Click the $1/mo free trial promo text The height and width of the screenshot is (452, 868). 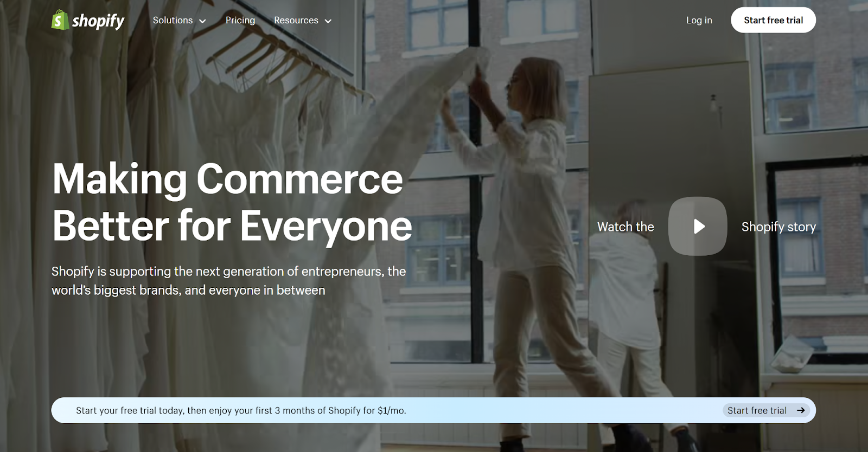(241, 410)
